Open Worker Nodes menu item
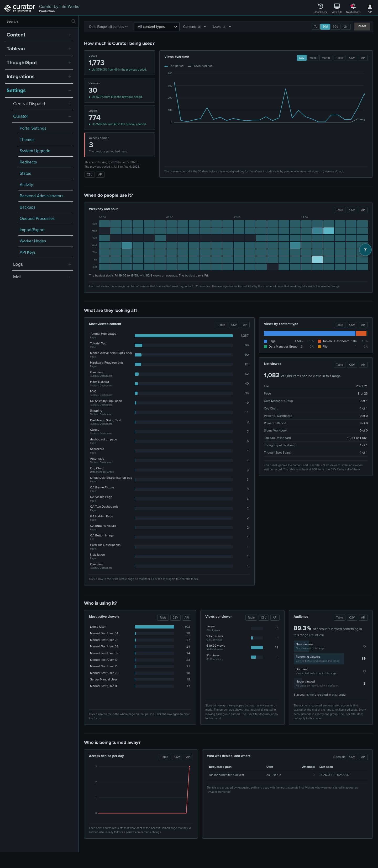 (x=33, y=241)
